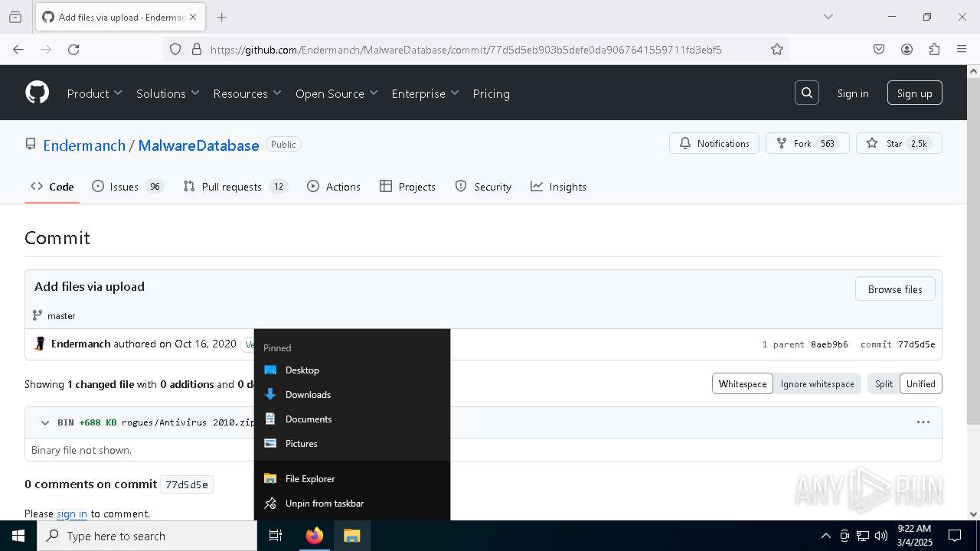Open a new browser tab with plus
The height and width of the screenshot is (551, 980).
point(221,17)
